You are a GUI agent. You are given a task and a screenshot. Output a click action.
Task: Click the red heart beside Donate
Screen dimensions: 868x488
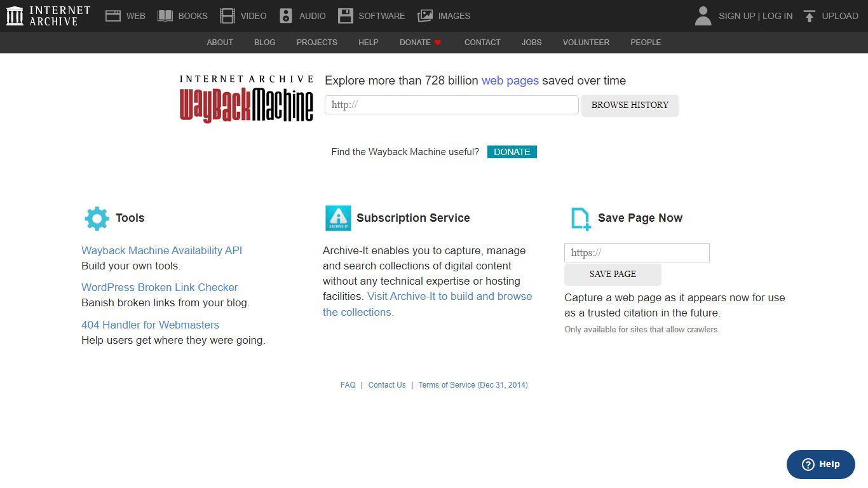point(438,43)
